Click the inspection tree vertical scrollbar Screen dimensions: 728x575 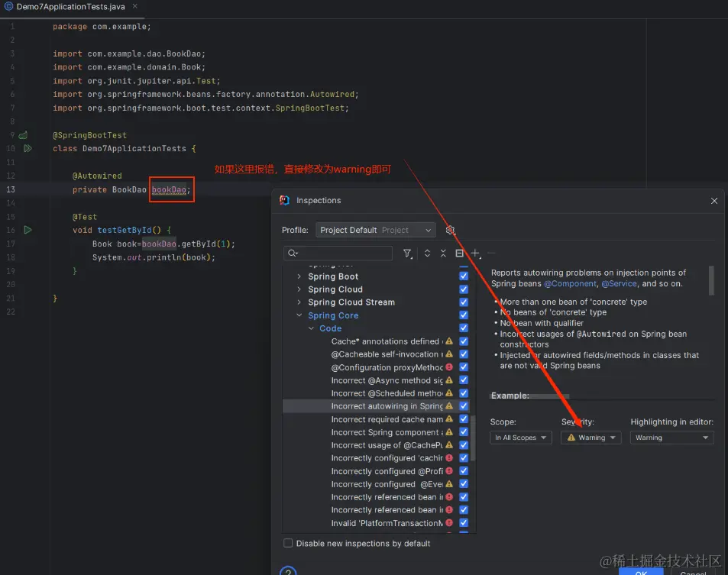(x=473, y=438)
